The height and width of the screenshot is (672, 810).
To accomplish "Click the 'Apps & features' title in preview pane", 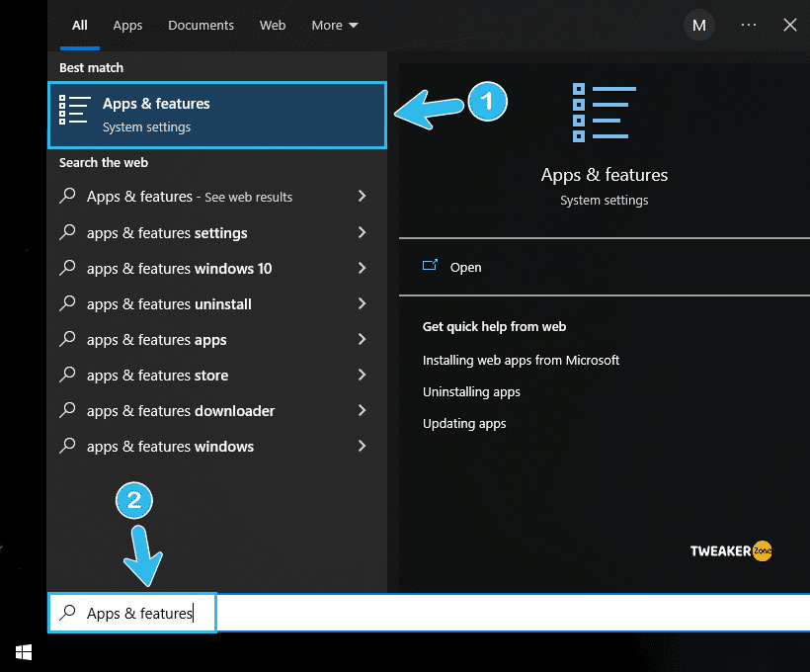I will (x=604, y=175).
